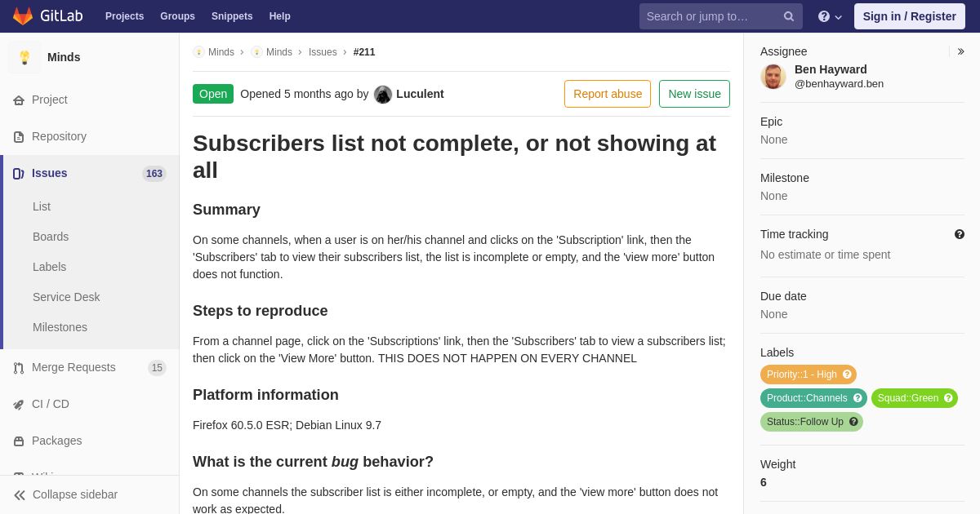980x514 pixels.
Task: Click the Minds project name in sidebar
Action: (64, 57)
